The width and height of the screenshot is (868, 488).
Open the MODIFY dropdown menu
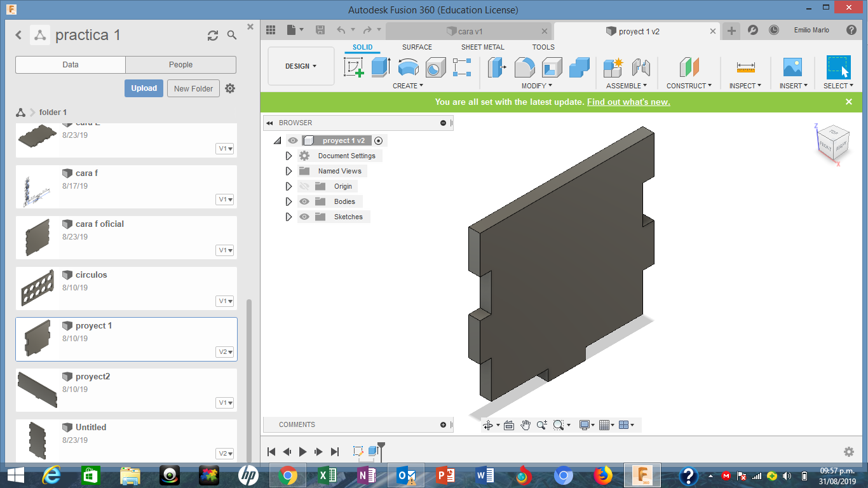point(537,86)
